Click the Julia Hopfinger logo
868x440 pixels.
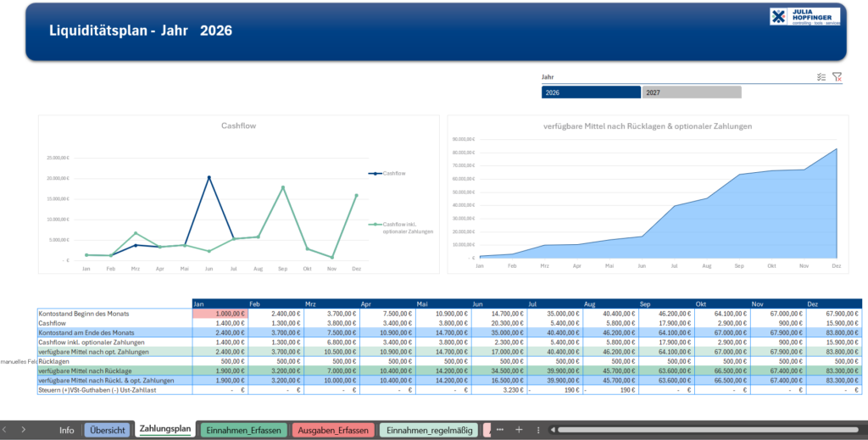804,17
